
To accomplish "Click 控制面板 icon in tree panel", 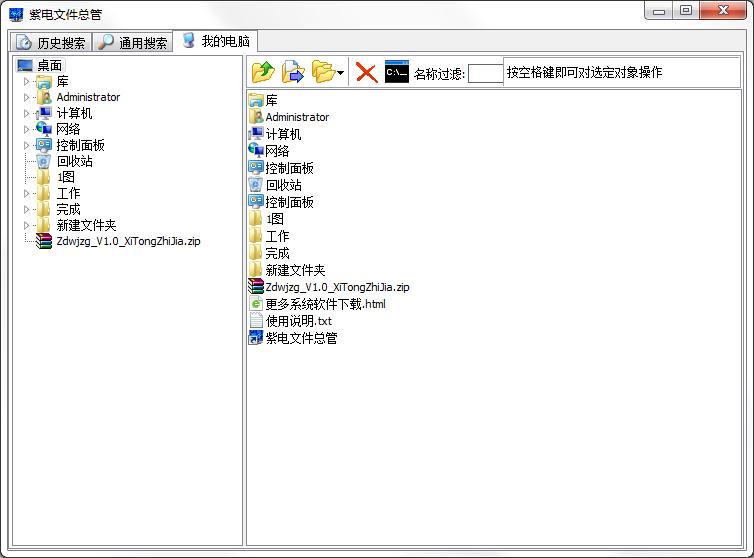I will 44,145.
